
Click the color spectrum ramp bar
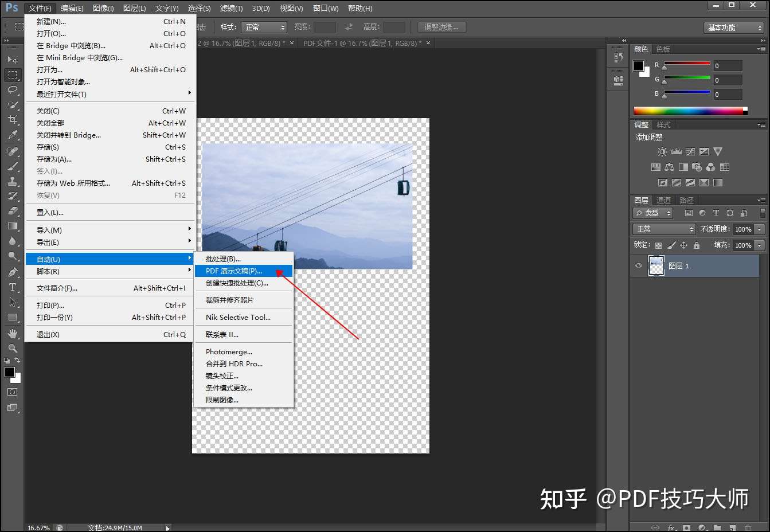point(688,111)
